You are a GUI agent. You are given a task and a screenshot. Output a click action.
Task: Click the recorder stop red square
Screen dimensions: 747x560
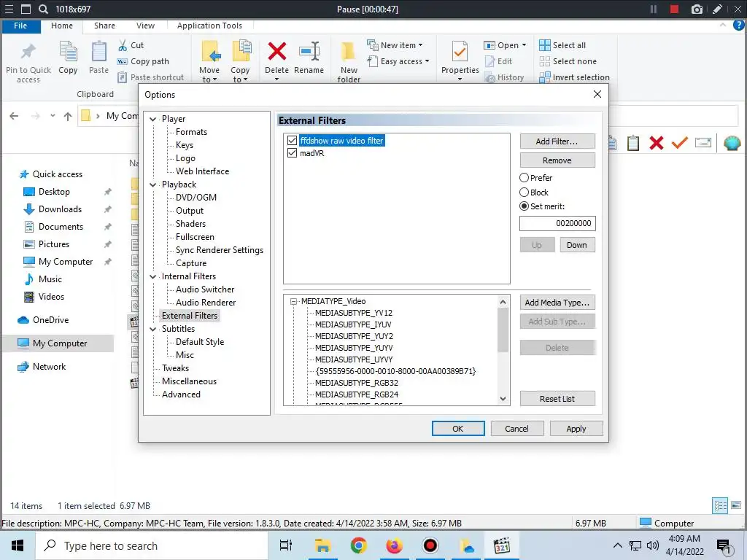[674, 9]
